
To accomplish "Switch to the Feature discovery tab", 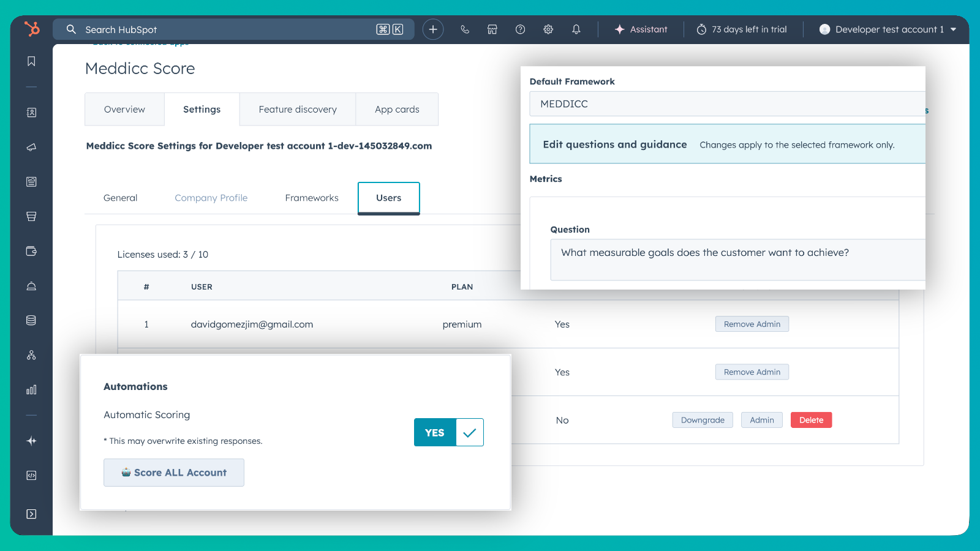I will [x=298, y=109].
